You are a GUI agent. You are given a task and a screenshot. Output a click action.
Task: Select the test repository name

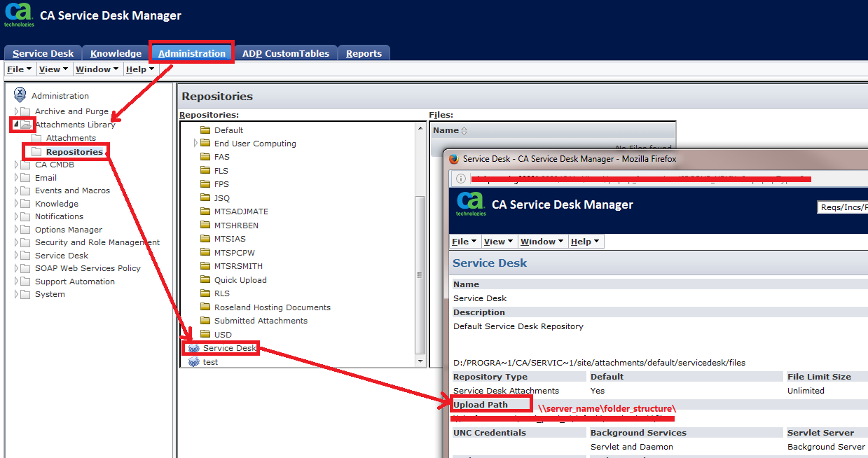pos(210,362)
